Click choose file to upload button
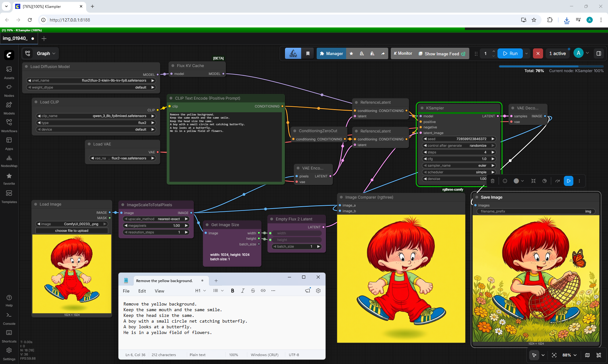This screenshot has width=608, height=364. tap(72, 231)
